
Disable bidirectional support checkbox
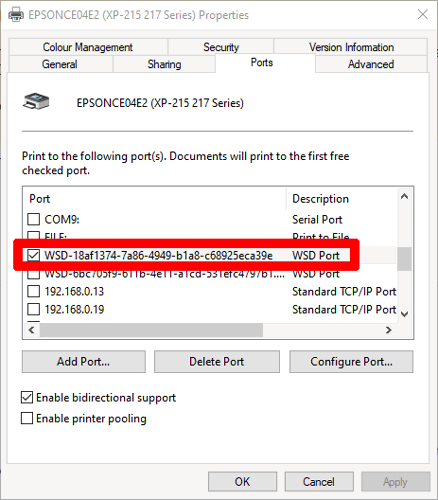click(27, 397)
